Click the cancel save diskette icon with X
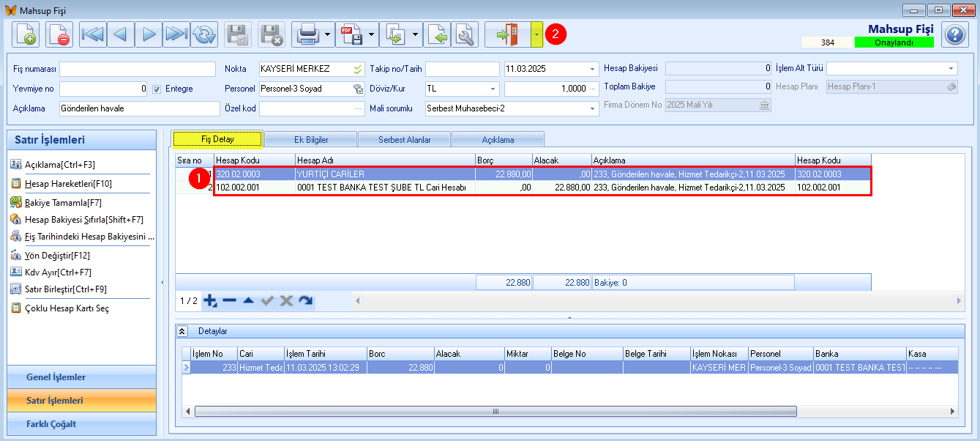 click(x=272, y=34)
